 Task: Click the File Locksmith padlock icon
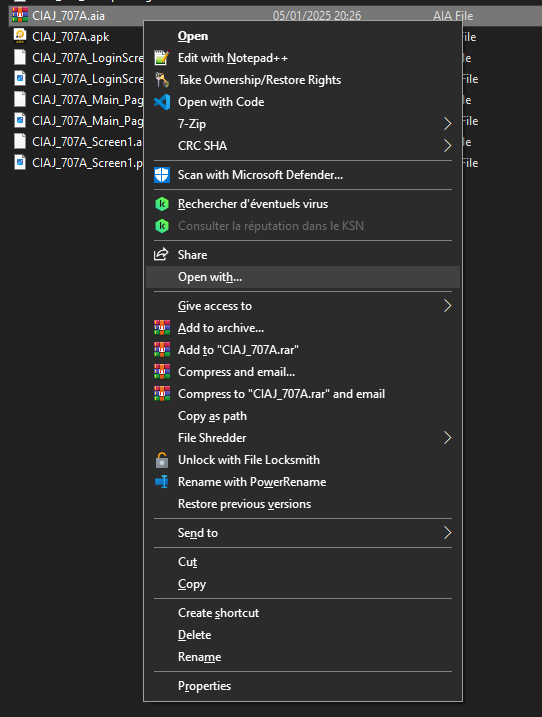click(x=162, y=460)
